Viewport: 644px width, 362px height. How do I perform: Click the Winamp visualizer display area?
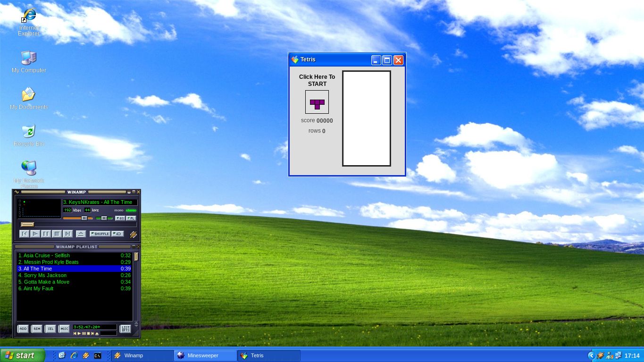tap(40, 208)
